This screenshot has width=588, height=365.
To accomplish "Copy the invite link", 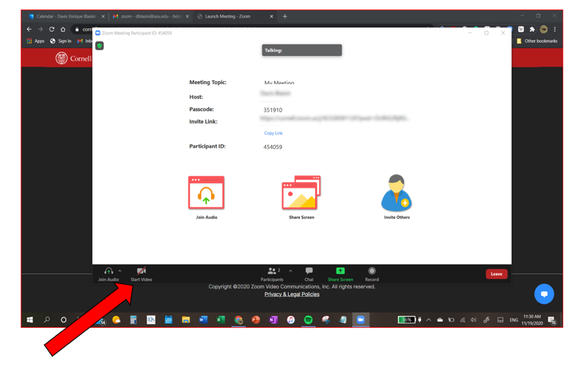I will click(274, 133).
